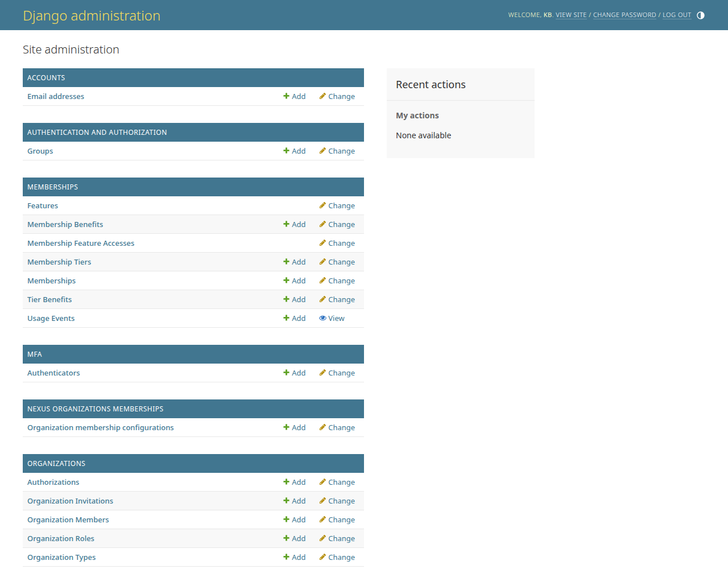
Task: Toggle the light/dark theme icon
Action: [x=701, y=15]
